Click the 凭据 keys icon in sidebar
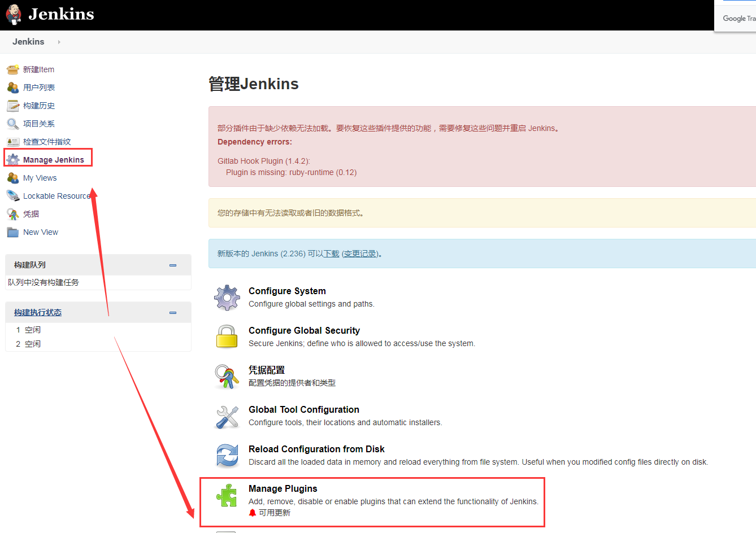The height and width of the screenshot is (533, 756). coord(13,214)
